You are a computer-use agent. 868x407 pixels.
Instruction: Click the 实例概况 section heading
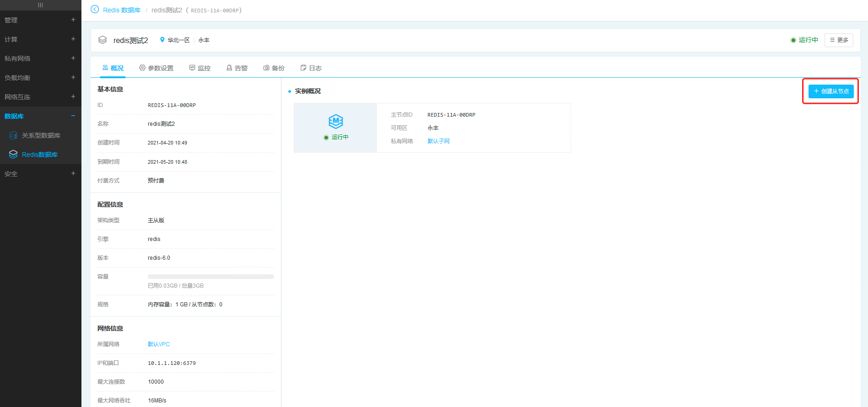308,91
